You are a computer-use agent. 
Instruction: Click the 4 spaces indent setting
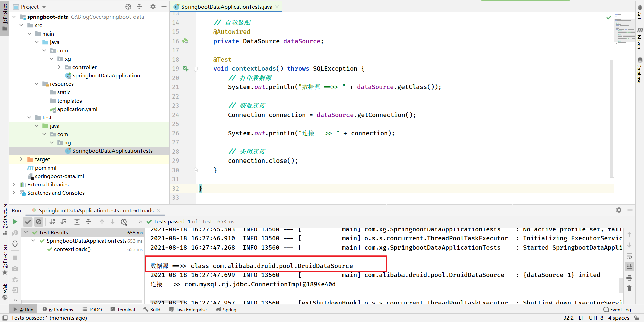[619, 318]
